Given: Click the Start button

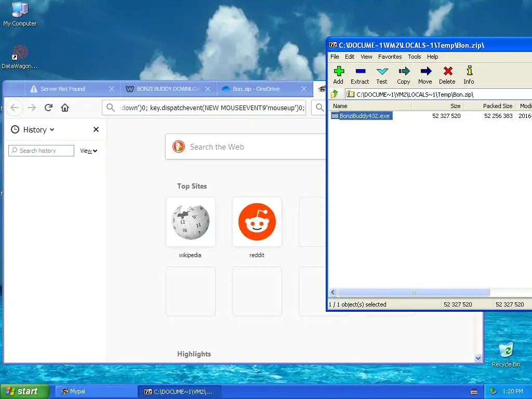Looking at the screenshot, I should 25,391.
